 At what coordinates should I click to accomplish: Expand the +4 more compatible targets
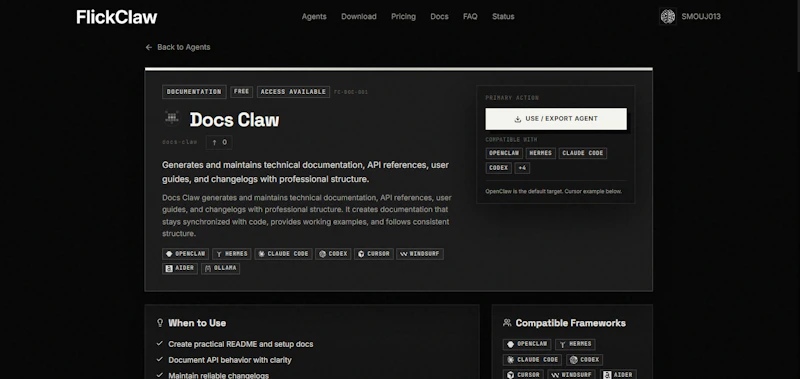click(x=522, y=168)
